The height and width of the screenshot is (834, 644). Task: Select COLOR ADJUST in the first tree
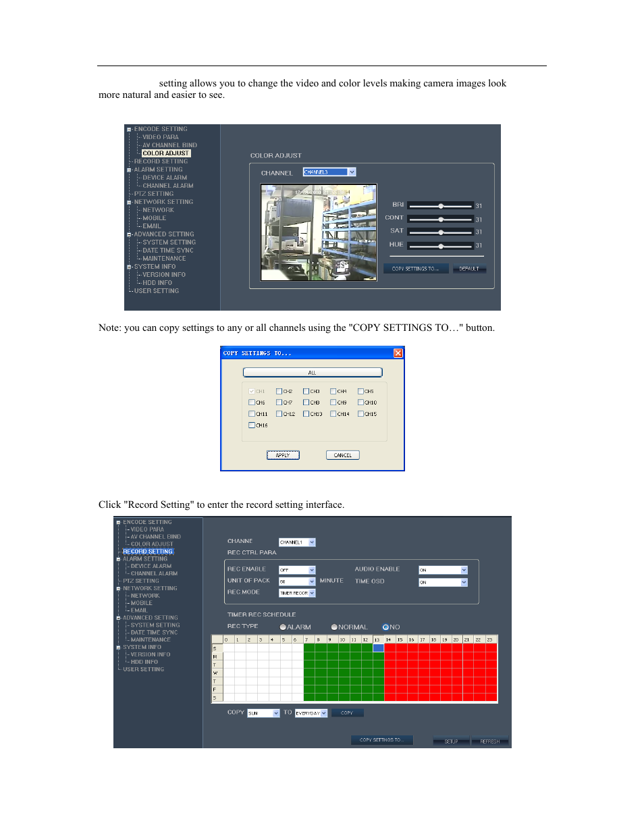(x=166, y=153)
